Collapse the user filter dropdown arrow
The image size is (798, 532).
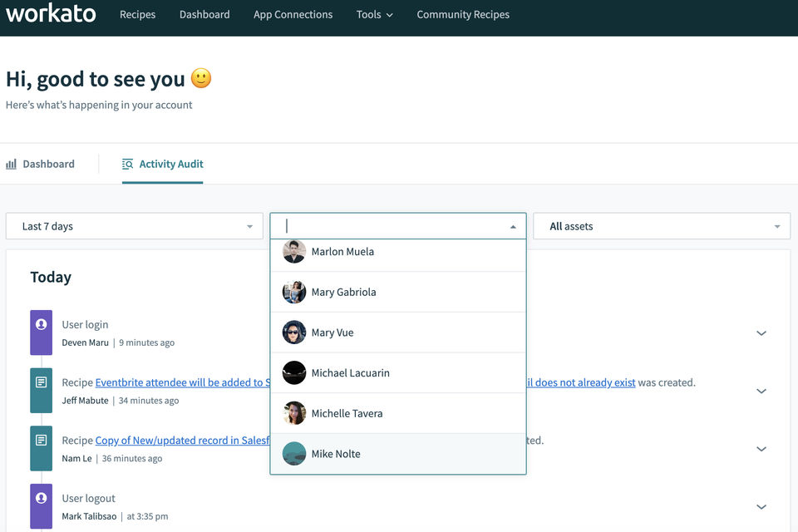[513, 227]
